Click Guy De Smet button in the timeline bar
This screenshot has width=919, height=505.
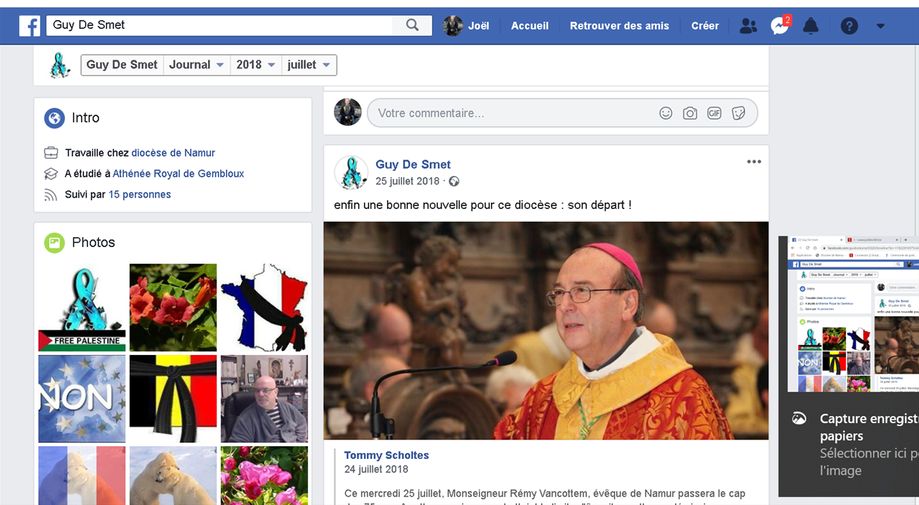pos(122,65)
